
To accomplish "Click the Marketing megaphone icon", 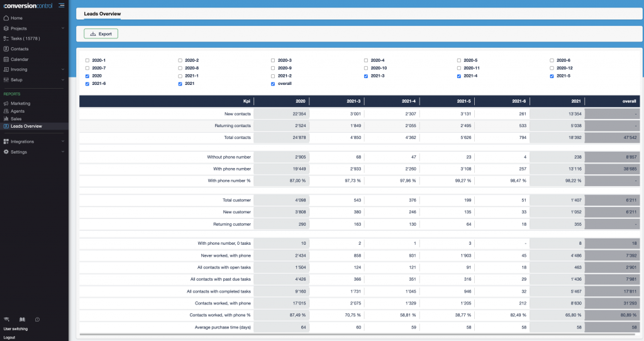I will (x=6, y=103).
